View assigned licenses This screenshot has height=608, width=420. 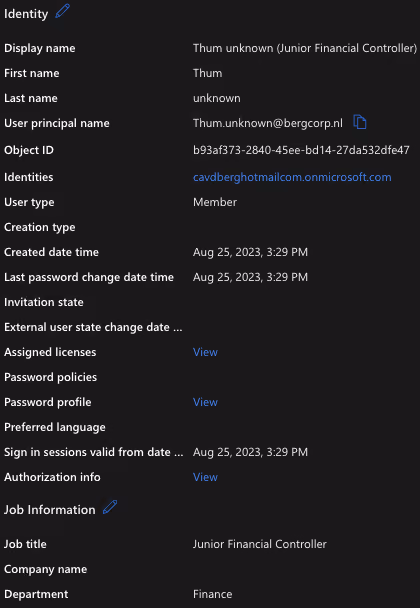click(205, 352)
